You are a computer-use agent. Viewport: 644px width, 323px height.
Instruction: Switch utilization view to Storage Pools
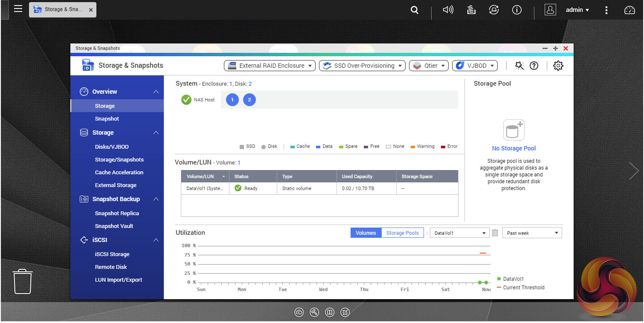[402, 233]
